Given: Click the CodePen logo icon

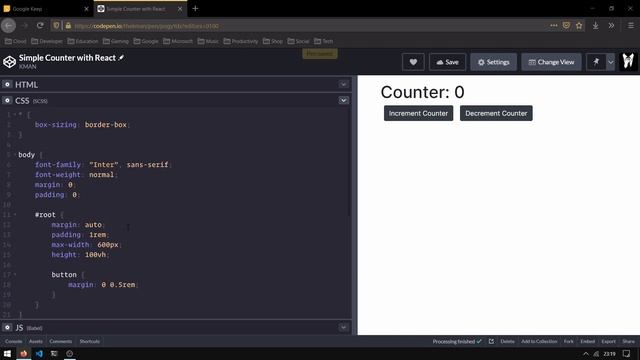Looking at the screenshot, I should pyautogui.click(x=9, y=62).
